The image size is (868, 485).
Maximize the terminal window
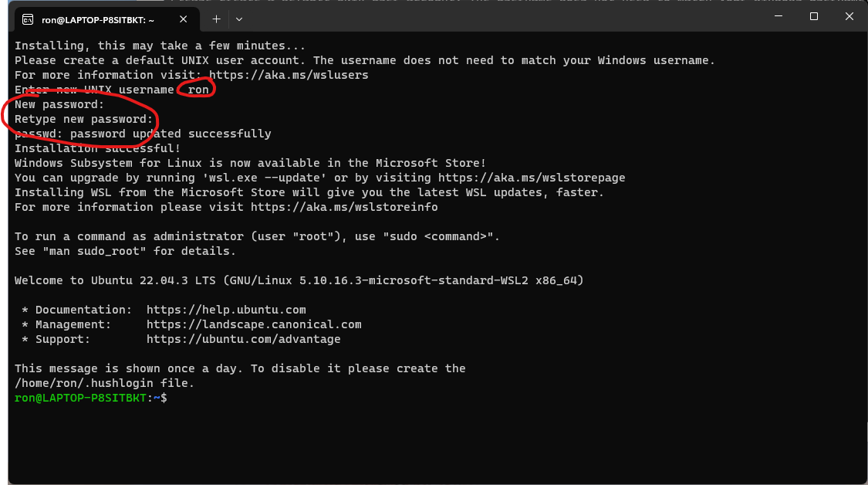pyautogui.click(x=814, y=16)
